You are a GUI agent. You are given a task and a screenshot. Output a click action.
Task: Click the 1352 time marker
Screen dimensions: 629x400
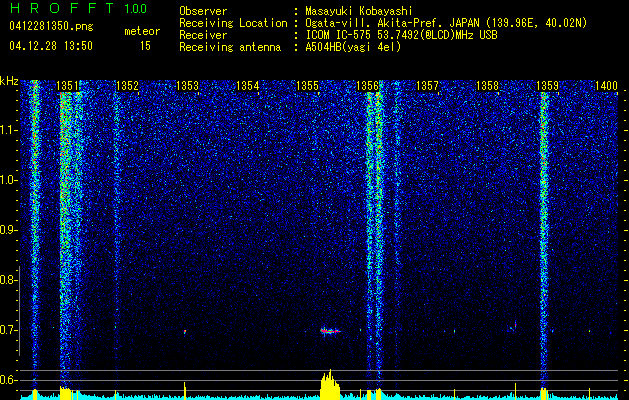[127, 86]
